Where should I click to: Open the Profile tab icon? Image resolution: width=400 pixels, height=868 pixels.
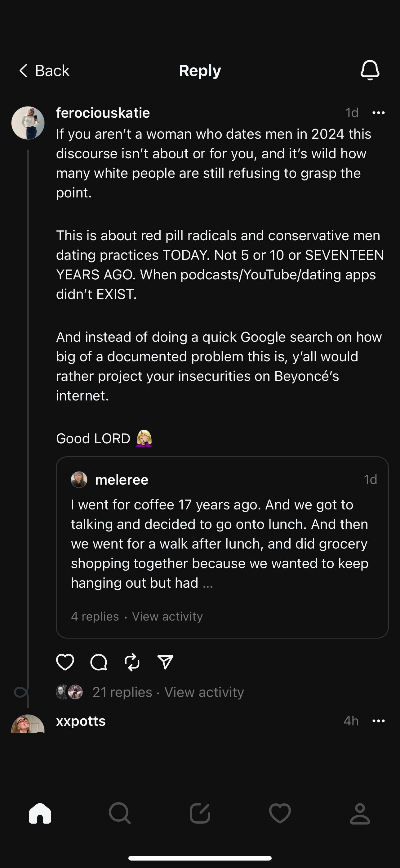click(360, 813)
